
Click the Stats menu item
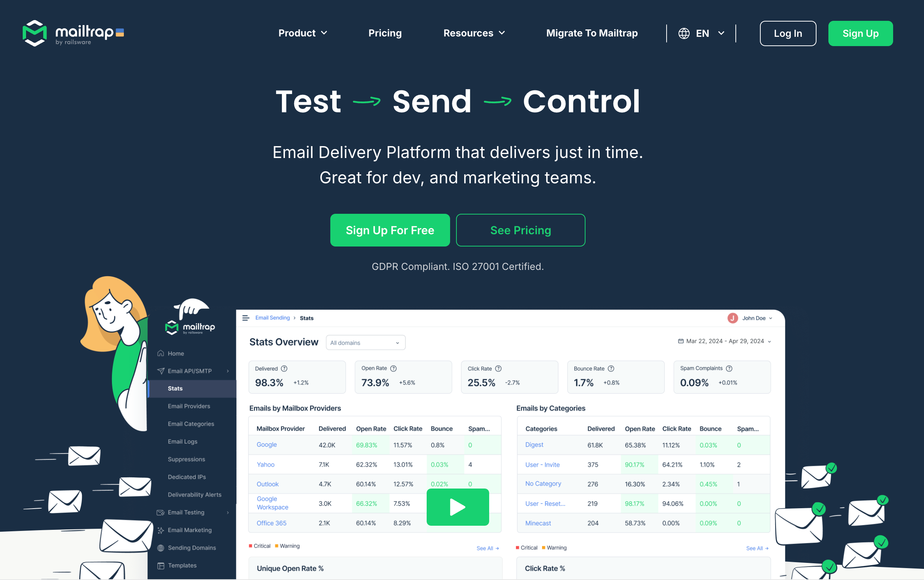click(177, 388)
